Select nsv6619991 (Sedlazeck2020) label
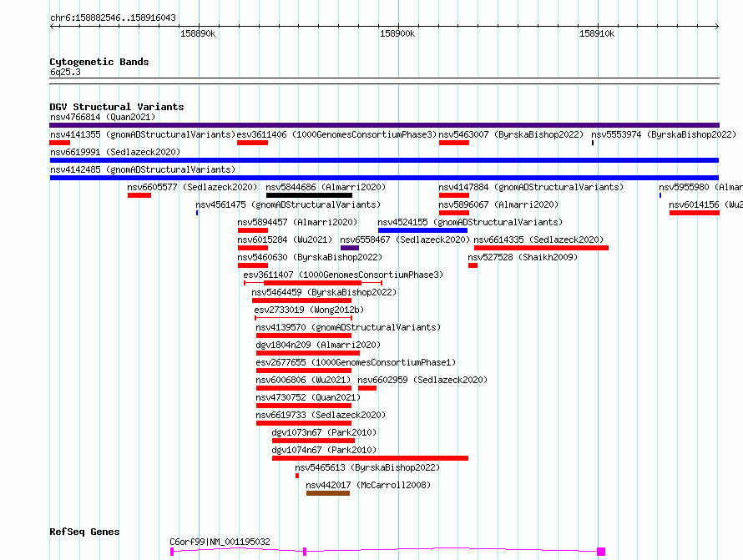The height and width of the screenshot is (560, 743). coord(115,152)
